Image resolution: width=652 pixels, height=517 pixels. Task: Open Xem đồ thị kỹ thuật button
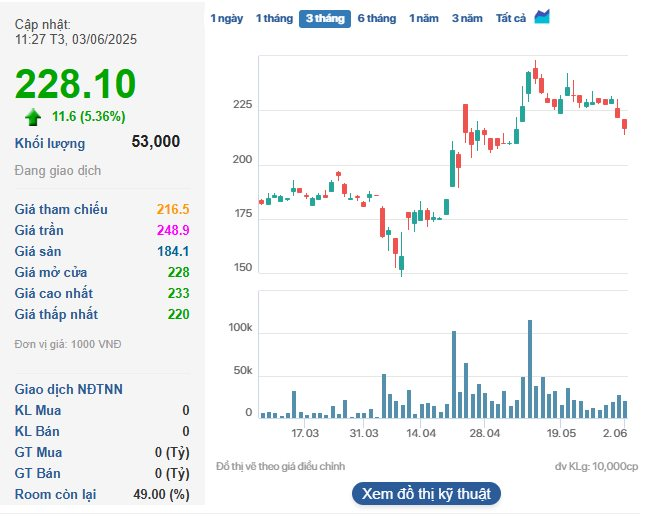(426, 494)
